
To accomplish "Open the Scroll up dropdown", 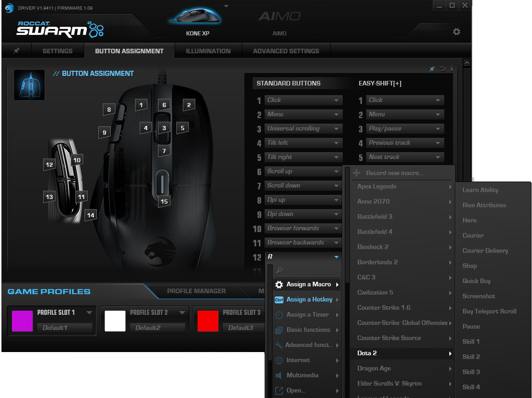I will click(x=303, y=171).
